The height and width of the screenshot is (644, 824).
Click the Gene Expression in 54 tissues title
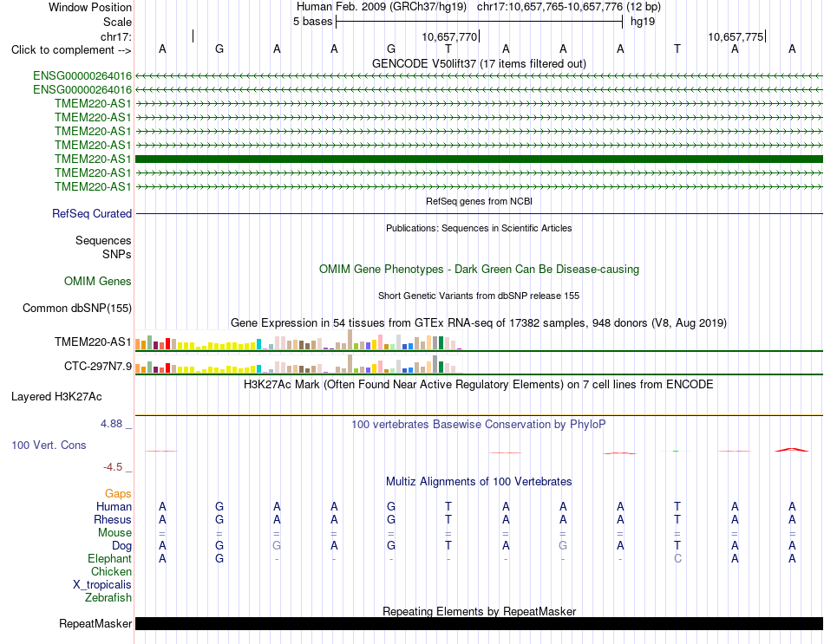tap(479, 323)
